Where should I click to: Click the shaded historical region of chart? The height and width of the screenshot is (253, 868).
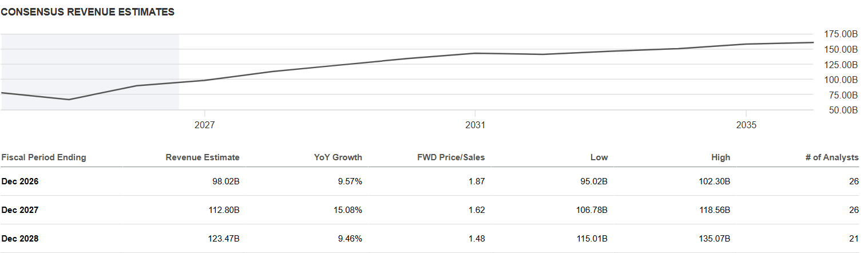pos(90,72)
